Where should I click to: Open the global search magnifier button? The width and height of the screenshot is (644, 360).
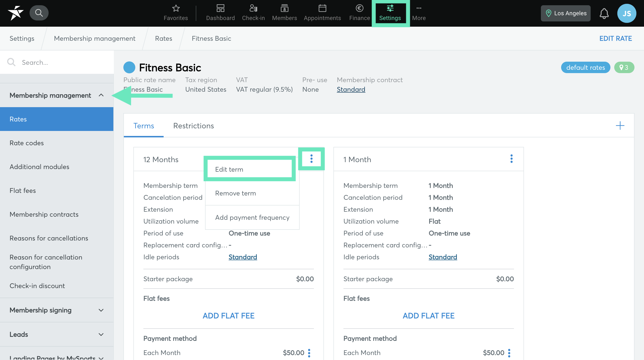[x=39, y=13]
